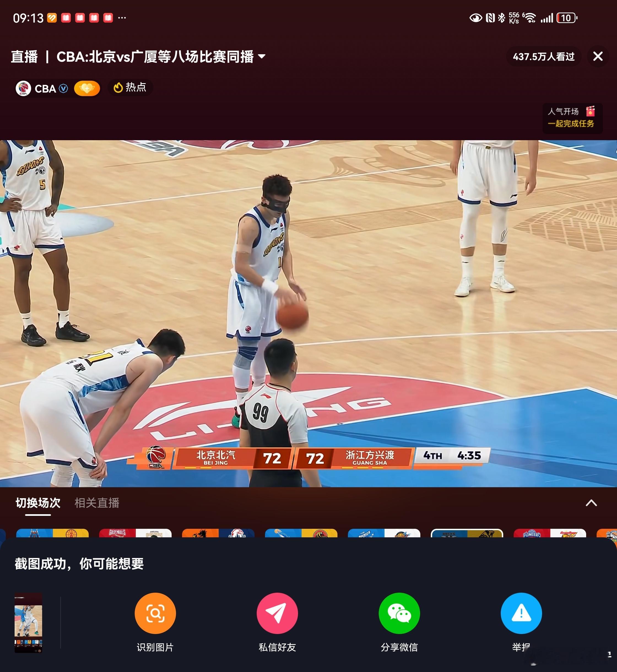Tap the 437.5万人看过 viewer count
Screen dimensions: 617x672
[x=543, y=56]
